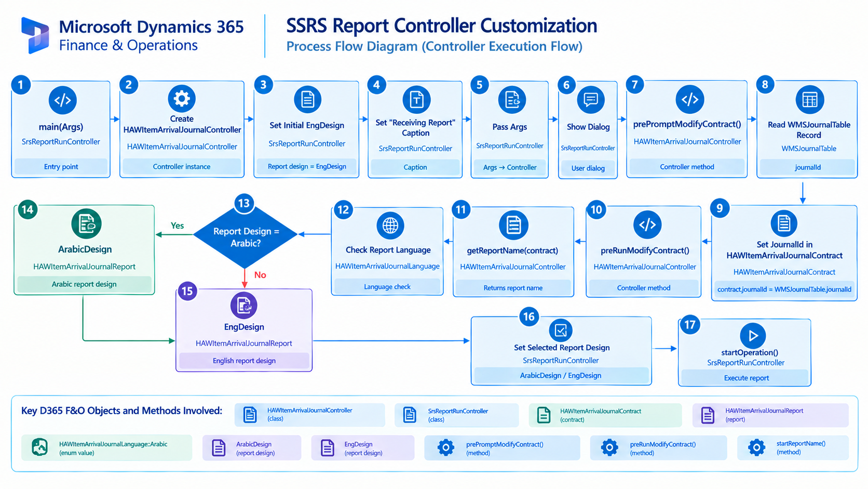Click the legend icon beside HAWItemArrivalJournalController (class)
This screenshot has height=489, width=868.
point(250,415)
